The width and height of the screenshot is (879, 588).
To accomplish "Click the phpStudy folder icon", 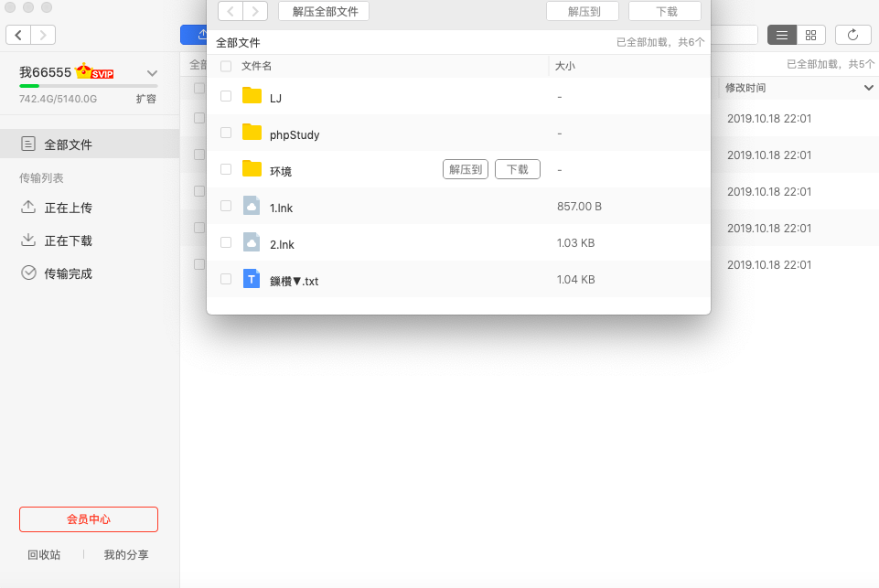I will coord(252,134).
